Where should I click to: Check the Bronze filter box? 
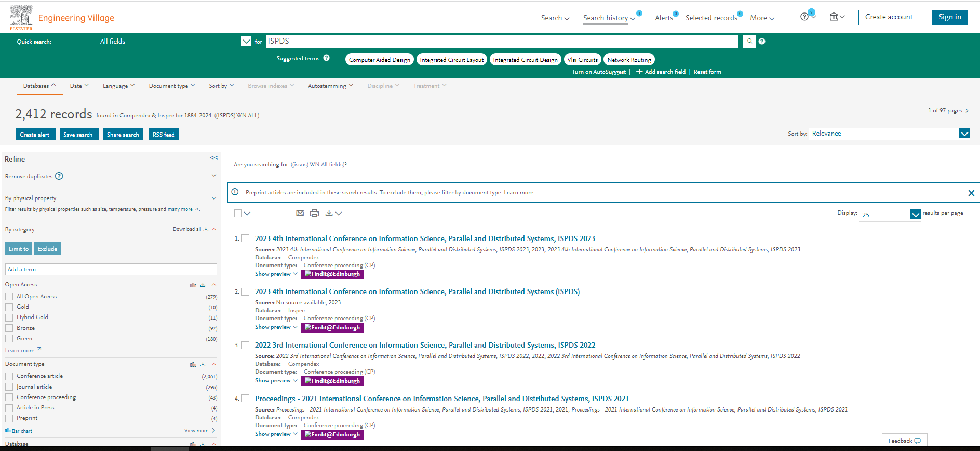pos(9,328)
